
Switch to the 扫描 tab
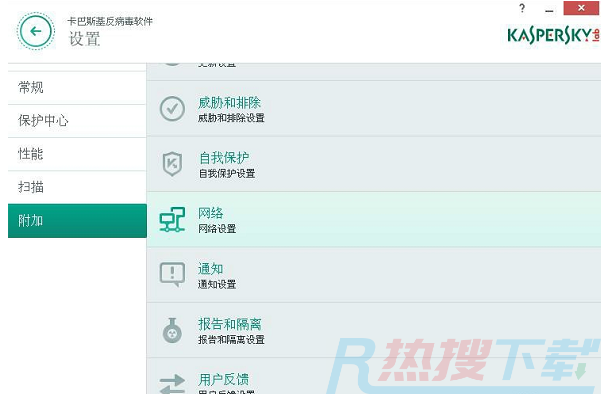click(77, 187)
